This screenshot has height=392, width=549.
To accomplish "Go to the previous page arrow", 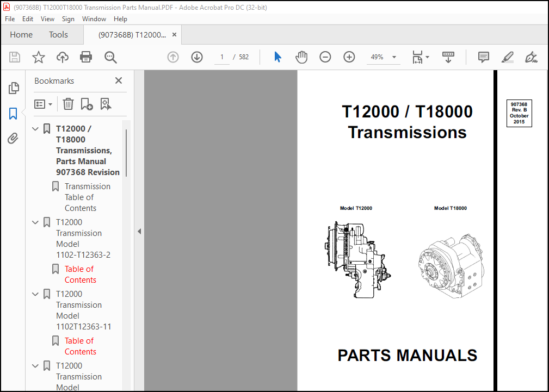I will 173,57.
